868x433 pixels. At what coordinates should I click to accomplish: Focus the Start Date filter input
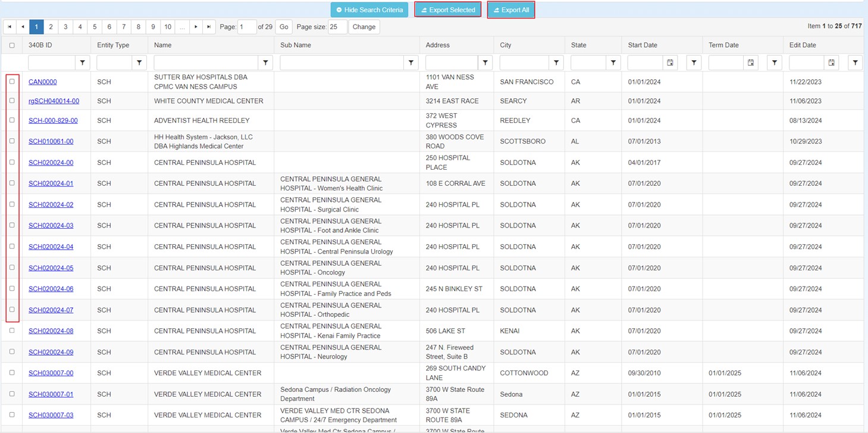pos(645,63)
